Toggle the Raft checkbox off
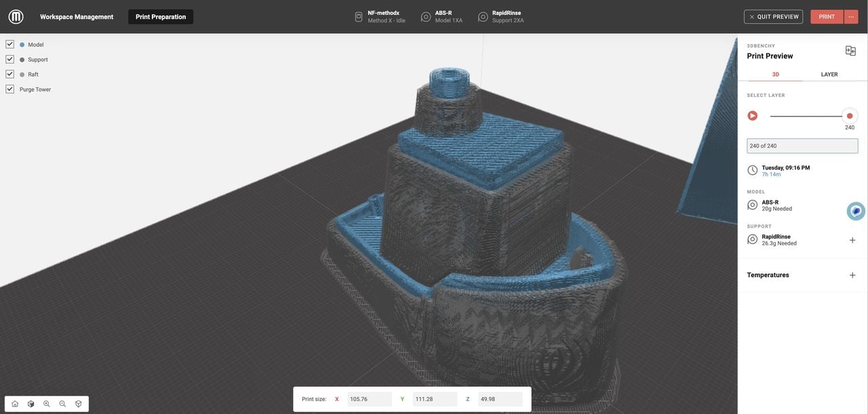868x414 pixels. [x=9, y=74]
